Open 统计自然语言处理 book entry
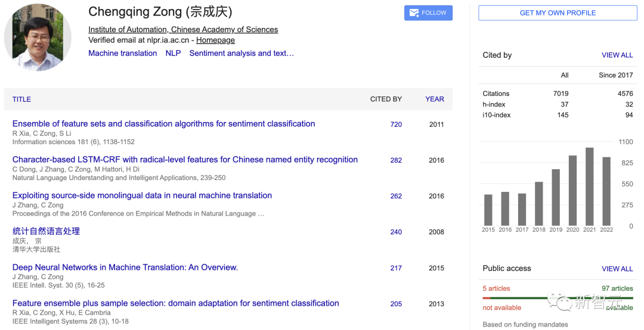 click(46, 231)
